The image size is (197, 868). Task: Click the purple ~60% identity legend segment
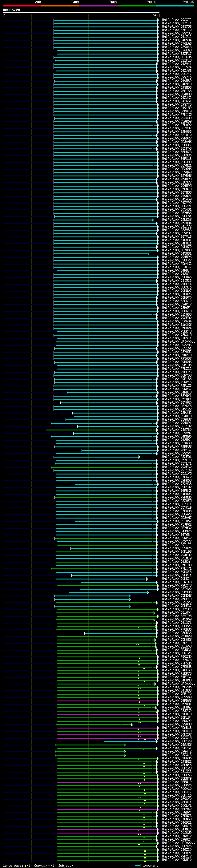click(x=99, y=6)
